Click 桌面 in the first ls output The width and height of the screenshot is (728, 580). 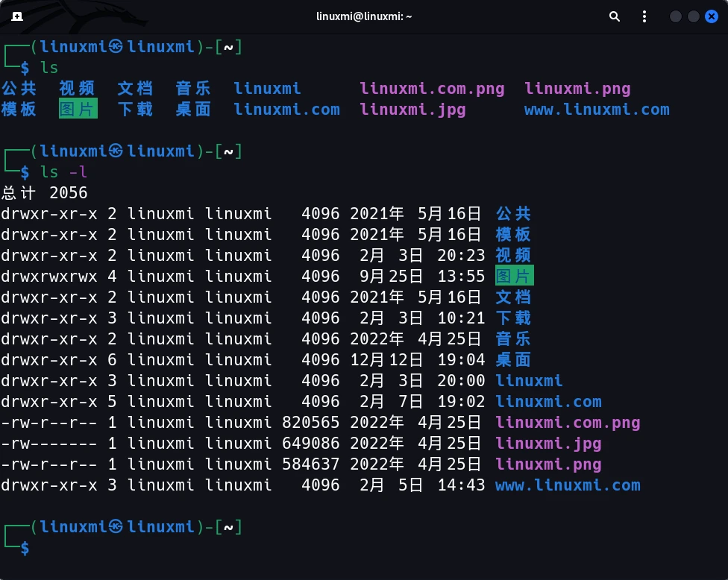click(x=193, y=109)
